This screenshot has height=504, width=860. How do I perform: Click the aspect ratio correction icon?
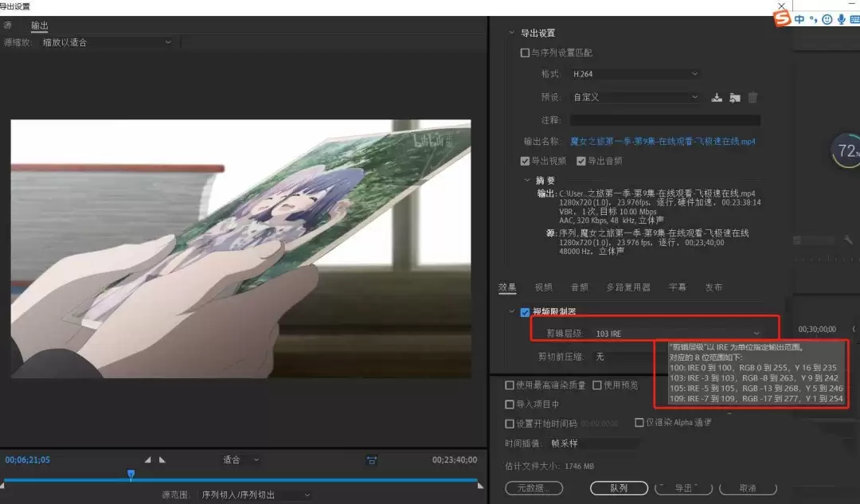click(371, 460)
